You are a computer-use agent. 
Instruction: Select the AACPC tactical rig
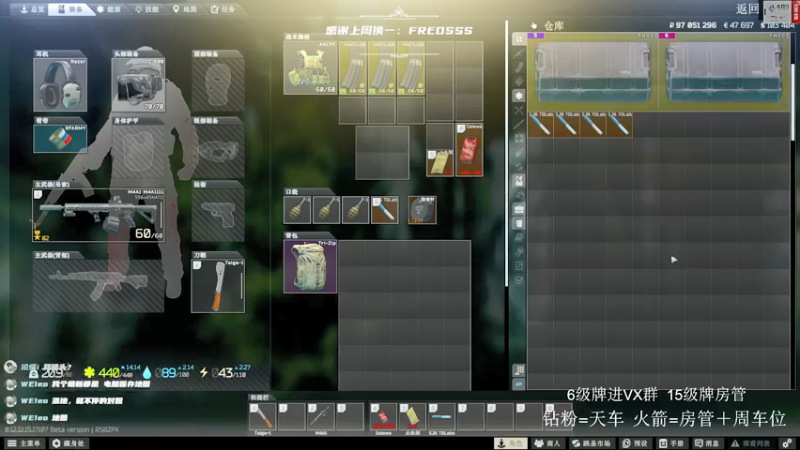[x=310, y=68]
